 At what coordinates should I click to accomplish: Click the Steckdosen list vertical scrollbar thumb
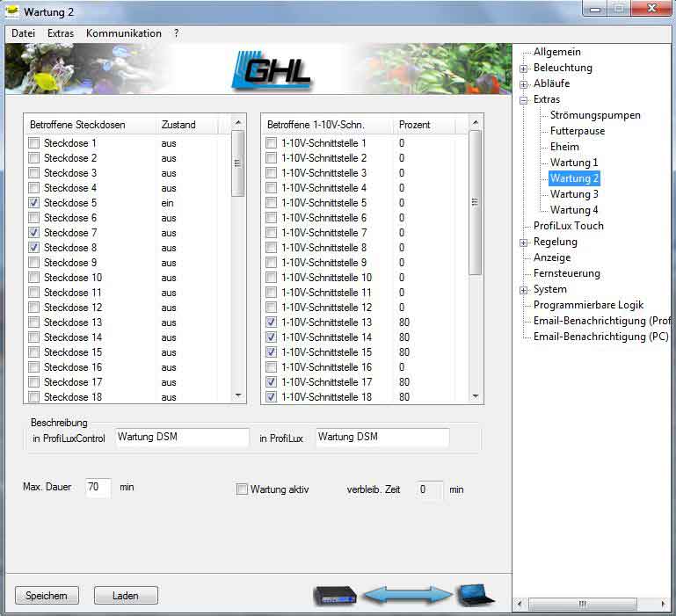(238, 163)
